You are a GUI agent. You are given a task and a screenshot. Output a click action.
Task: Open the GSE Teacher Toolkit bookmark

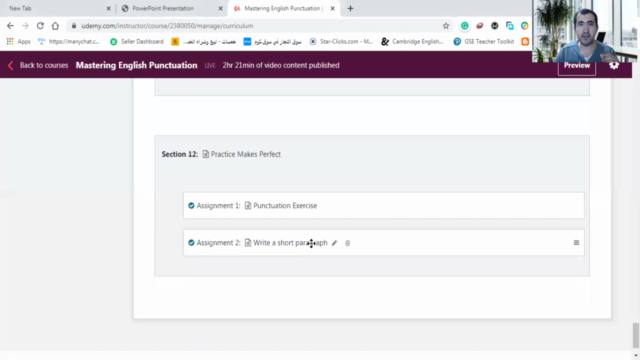pos(484,41)
